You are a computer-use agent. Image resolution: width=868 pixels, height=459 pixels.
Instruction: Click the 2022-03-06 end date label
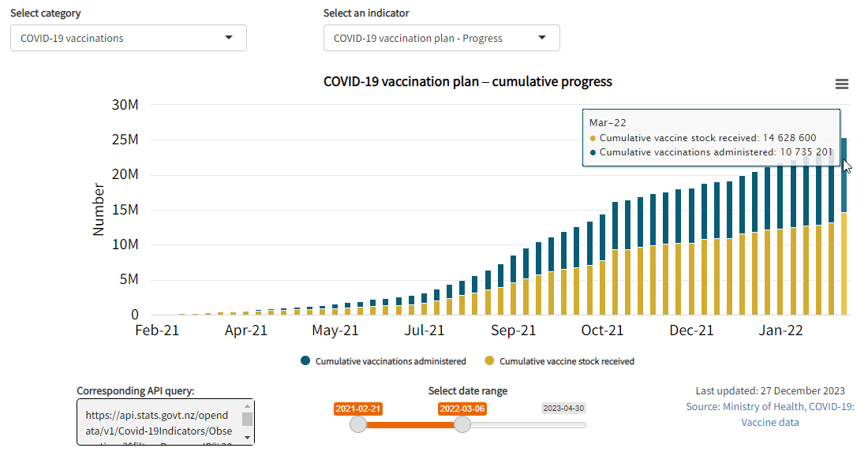[x=462, y=409]
